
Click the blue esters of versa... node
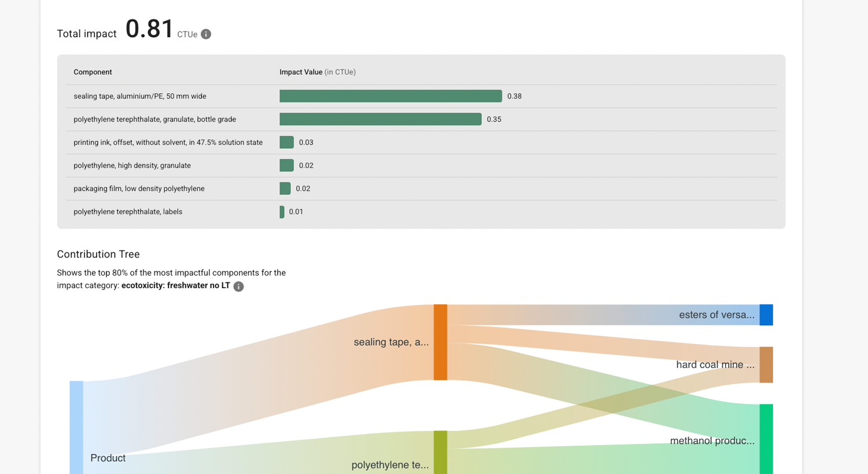point(766,315)
